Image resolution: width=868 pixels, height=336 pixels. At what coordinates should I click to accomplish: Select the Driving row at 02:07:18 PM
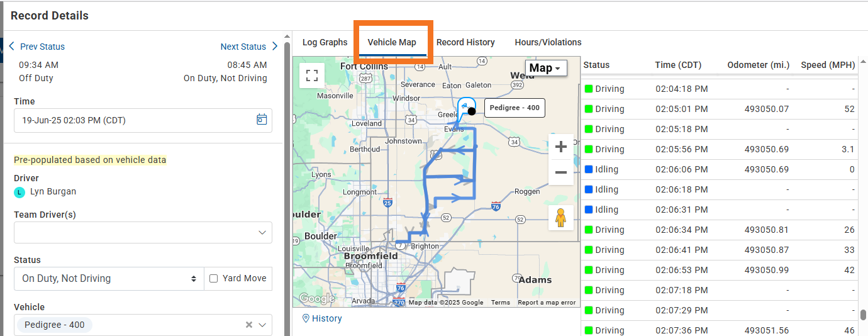point(720,290)
